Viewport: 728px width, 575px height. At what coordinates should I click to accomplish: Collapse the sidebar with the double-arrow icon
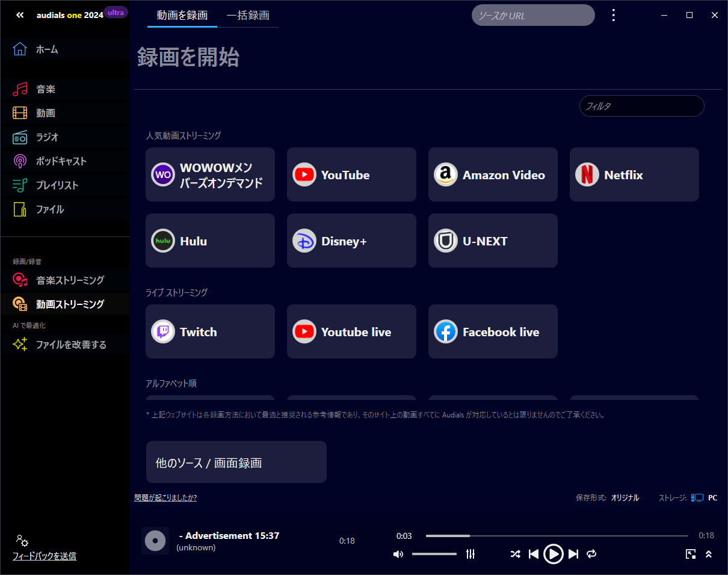pos(20,15)
